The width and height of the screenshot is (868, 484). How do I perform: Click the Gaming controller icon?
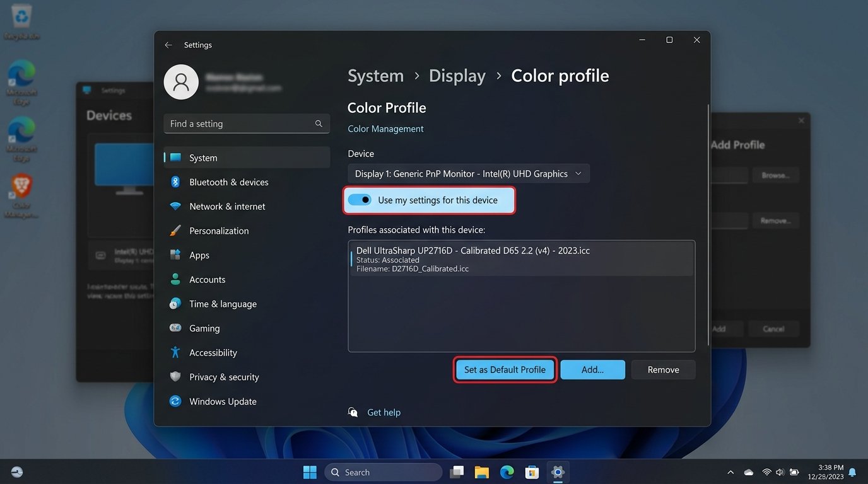tap(175, 328)
